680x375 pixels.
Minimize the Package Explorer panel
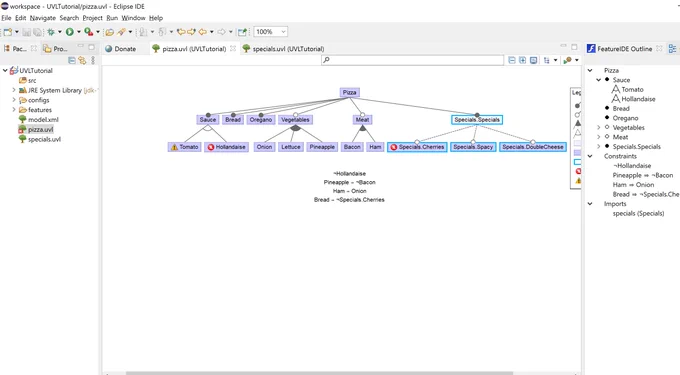(81, 46)
